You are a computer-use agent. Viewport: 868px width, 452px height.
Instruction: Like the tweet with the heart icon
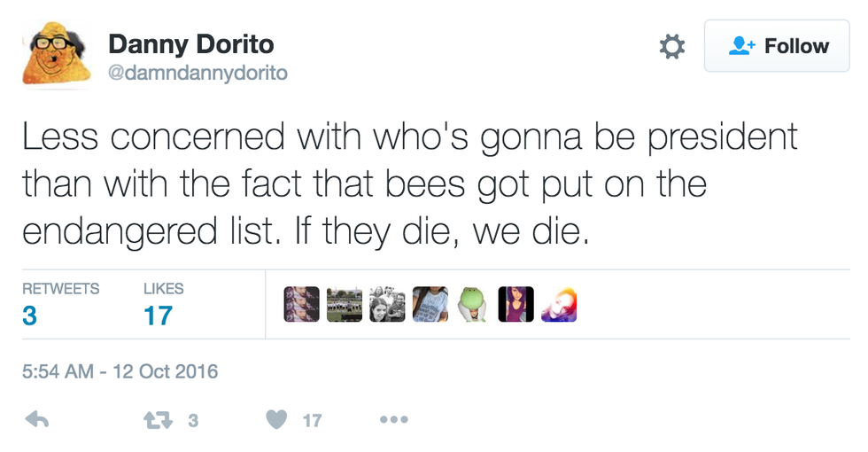pyautogui.click(x=277, y=420)
